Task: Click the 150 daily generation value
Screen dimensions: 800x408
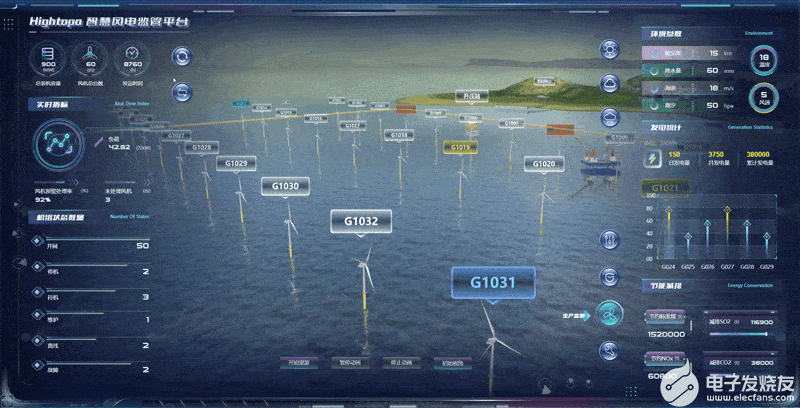Action: (674, 155)
